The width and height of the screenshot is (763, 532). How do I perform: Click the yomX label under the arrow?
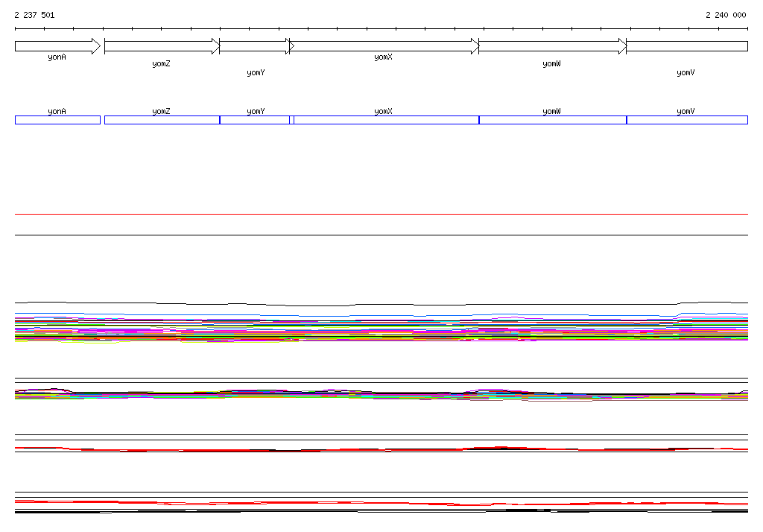point(383,57)
